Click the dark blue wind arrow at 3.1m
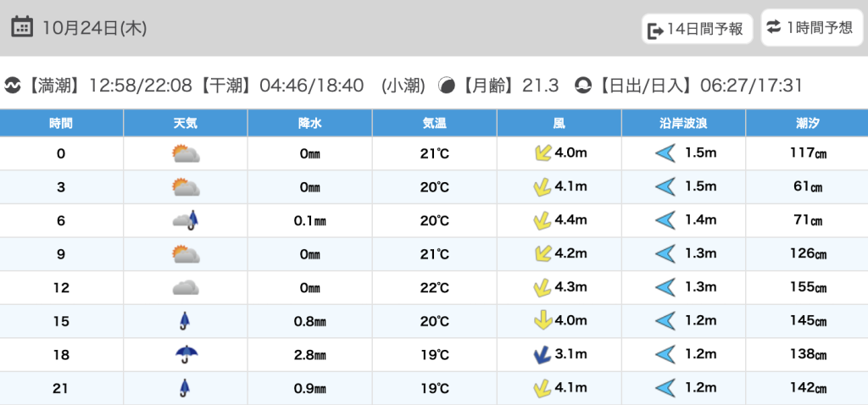The image size is (868, 405). point(540,355)
